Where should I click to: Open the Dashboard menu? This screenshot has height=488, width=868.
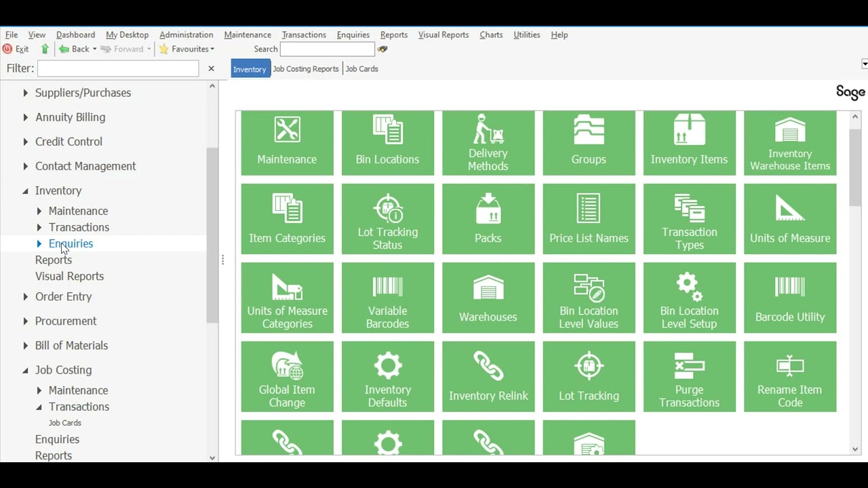[x=75, y=35]
